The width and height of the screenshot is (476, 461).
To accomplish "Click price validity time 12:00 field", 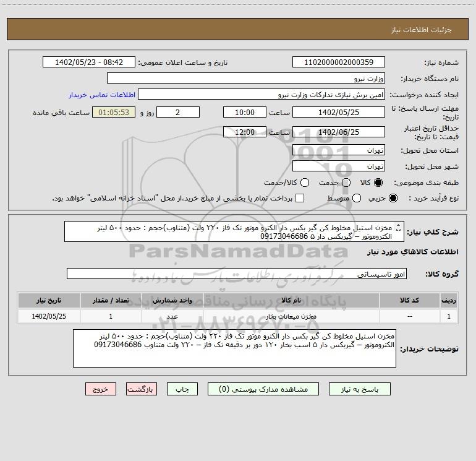I will click(245, 132).
